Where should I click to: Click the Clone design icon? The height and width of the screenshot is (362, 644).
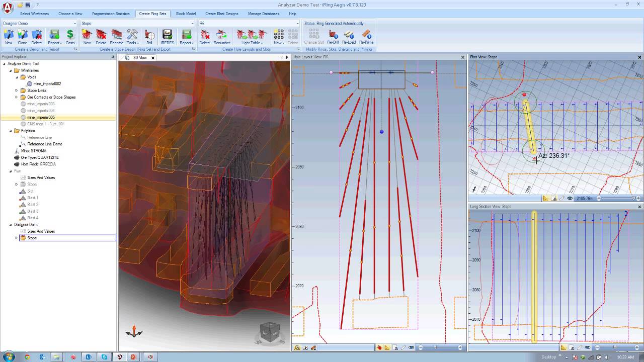tap(23, 35)
